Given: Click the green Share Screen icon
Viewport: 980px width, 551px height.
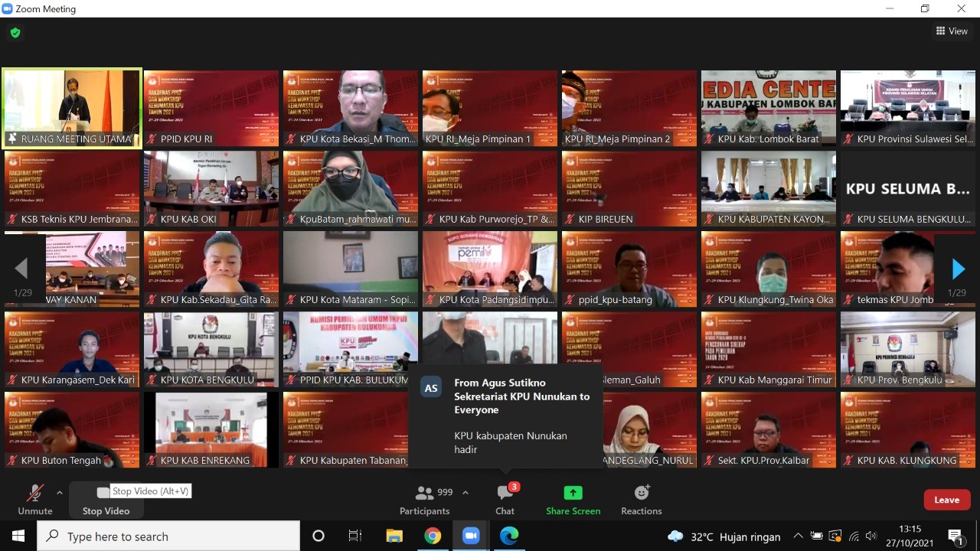Looking at the screenshot, I should pos(573,493).
